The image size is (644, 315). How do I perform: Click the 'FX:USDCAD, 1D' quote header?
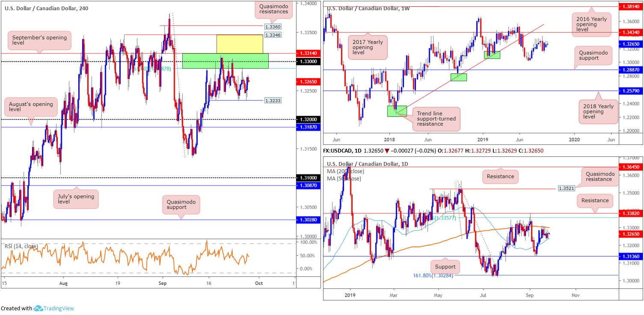point(343,151)
